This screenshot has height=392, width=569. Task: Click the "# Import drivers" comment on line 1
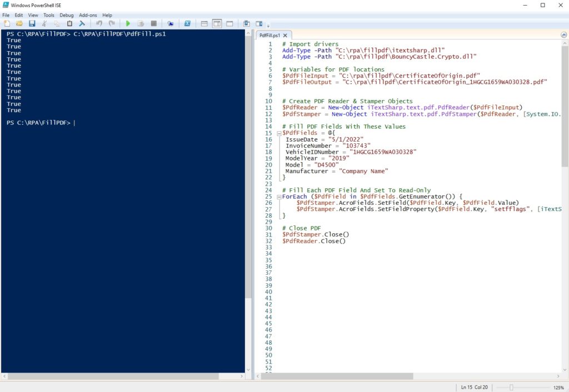[310, 44]
